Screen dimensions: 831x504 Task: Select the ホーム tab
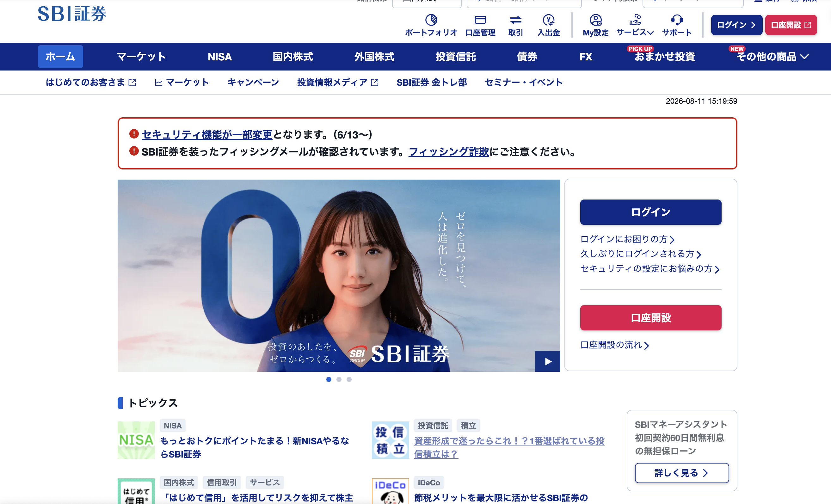click(x=60, y=57)
